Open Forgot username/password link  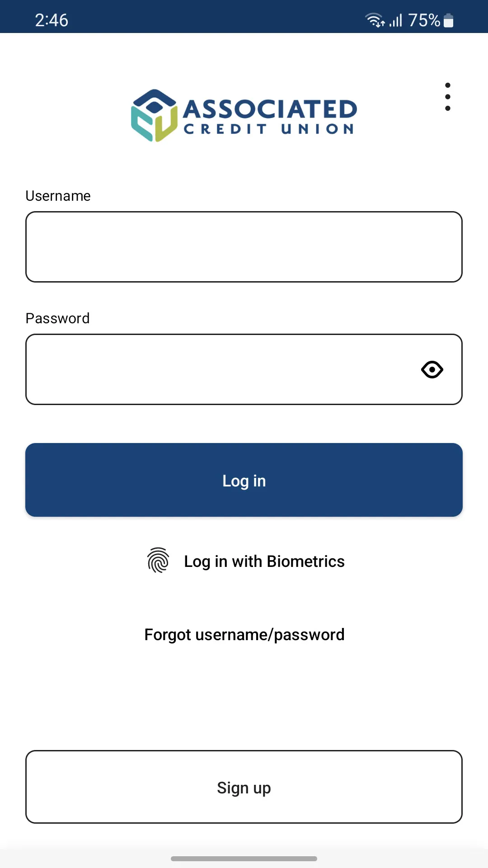244,635
